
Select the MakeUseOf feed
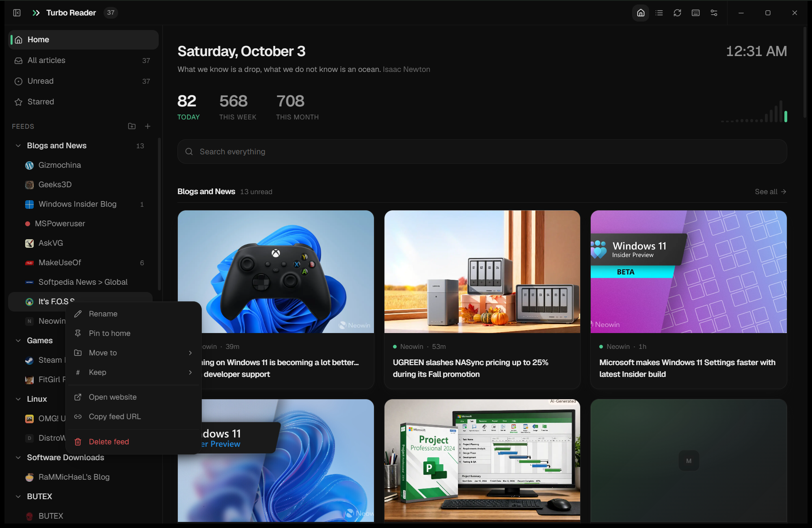pyautogui.click(x=80, y=262)
